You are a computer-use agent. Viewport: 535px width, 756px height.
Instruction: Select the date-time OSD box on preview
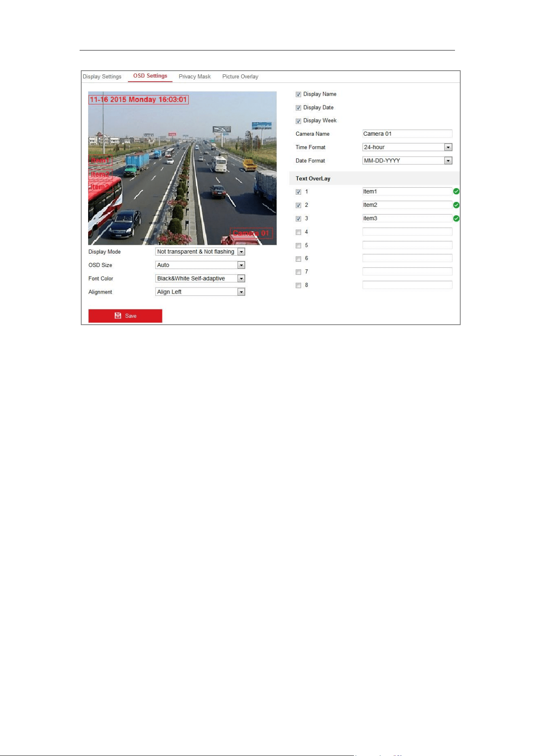139,99
